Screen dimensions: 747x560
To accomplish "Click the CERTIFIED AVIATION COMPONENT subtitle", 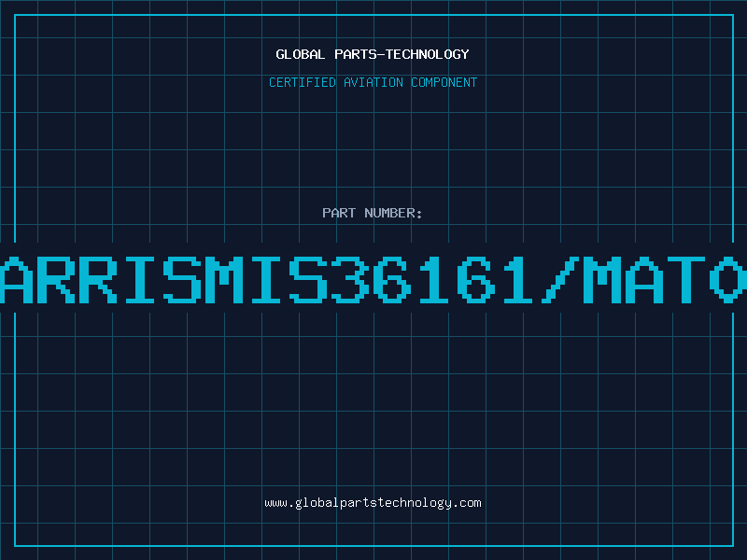I will pyautogui.click(x=373, y=82).
